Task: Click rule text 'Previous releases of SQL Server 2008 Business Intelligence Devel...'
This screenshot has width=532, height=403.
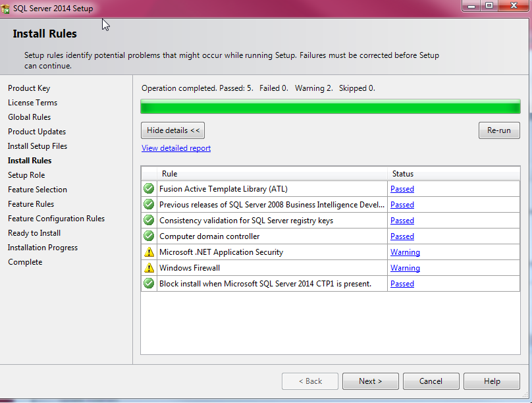Action: pyautogui.click(x=272, y=205)
